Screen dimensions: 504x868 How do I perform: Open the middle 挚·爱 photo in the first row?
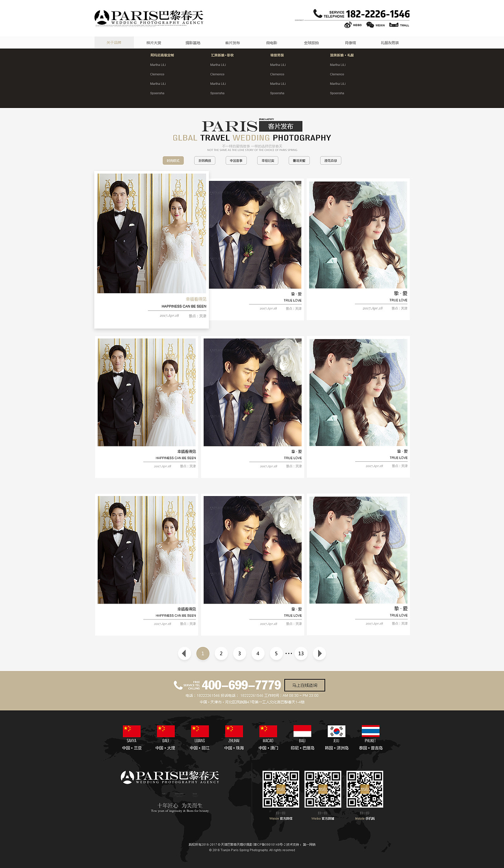coord(255,235)
